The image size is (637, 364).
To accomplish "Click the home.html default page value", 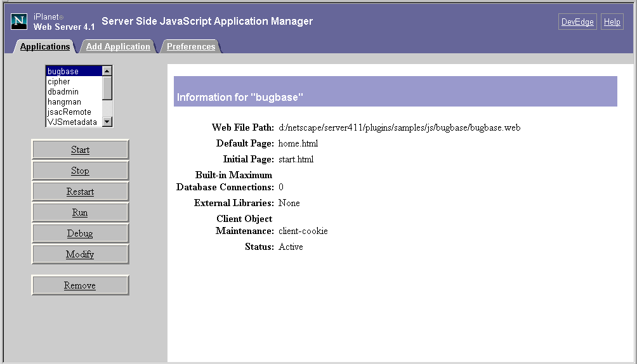I will coord(298,143).
